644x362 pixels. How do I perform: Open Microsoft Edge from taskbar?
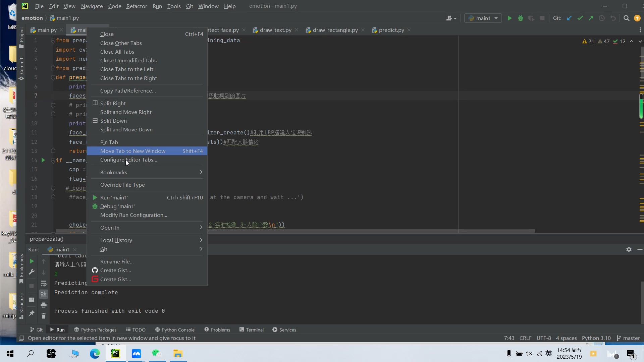pyautogui.click(x=95, y=354)
